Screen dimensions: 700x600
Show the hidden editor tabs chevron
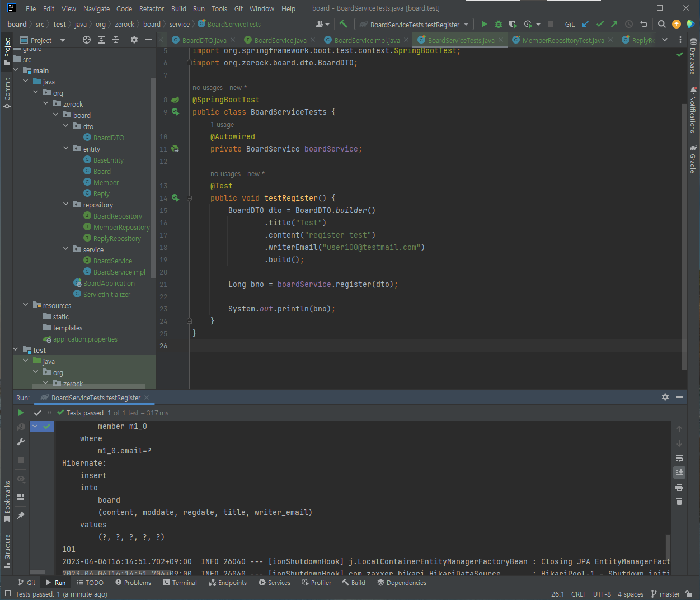tap(665, 40)
